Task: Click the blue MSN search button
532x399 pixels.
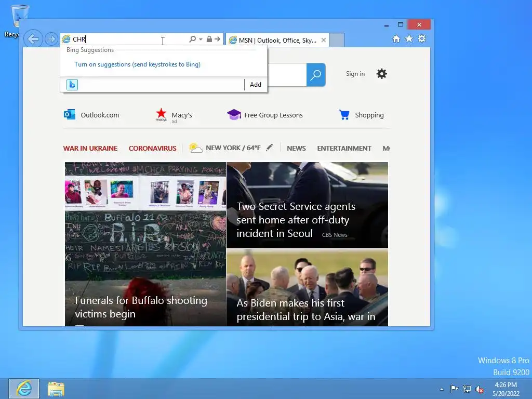Action: pos(316,75)
